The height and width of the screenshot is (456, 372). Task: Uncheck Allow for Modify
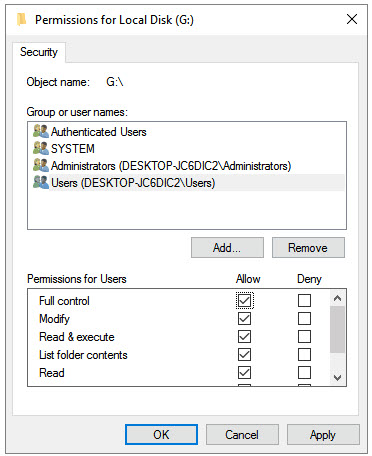244,319
